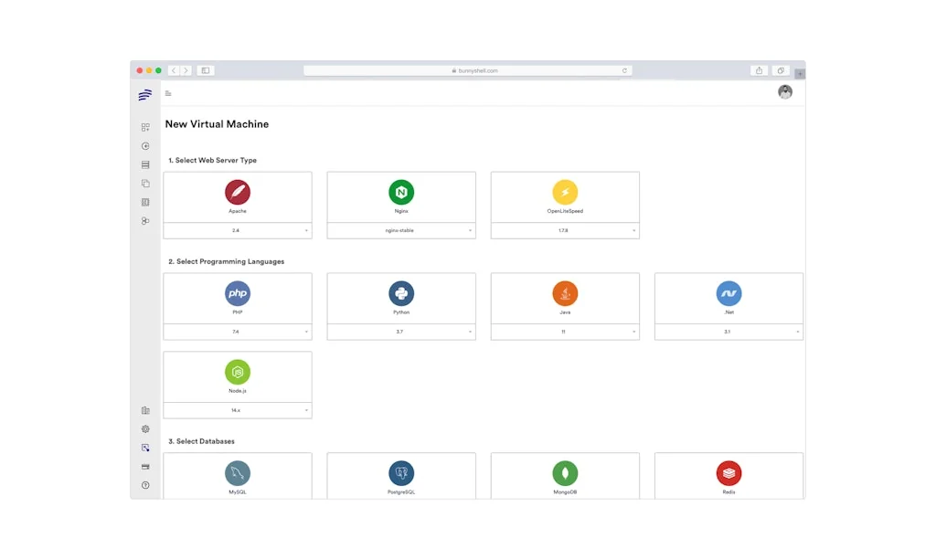Choose the MongoDB database icon
The width and height of the screenshot is (936, 560).
(565, 473)
